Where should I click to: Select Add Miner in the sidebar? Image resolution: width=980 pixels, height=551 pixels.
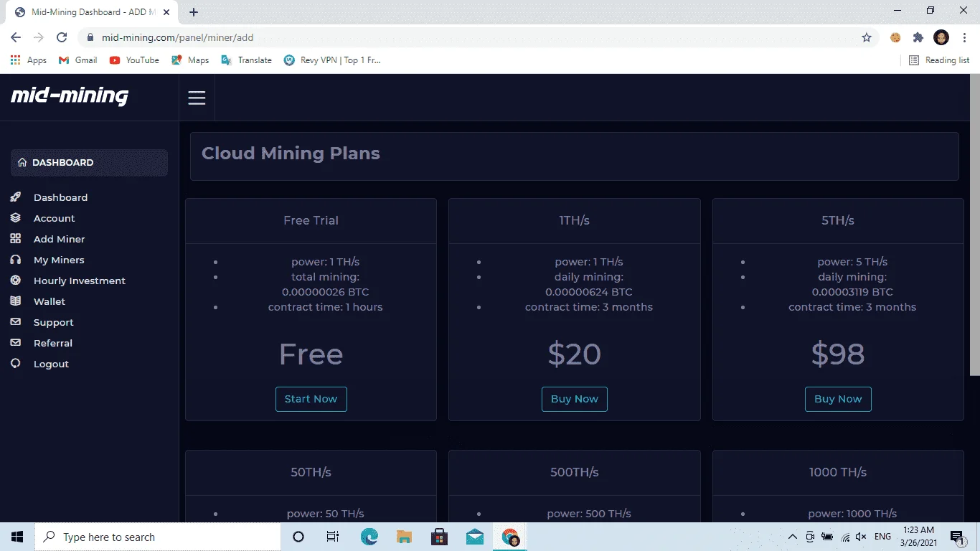(59, 239)
